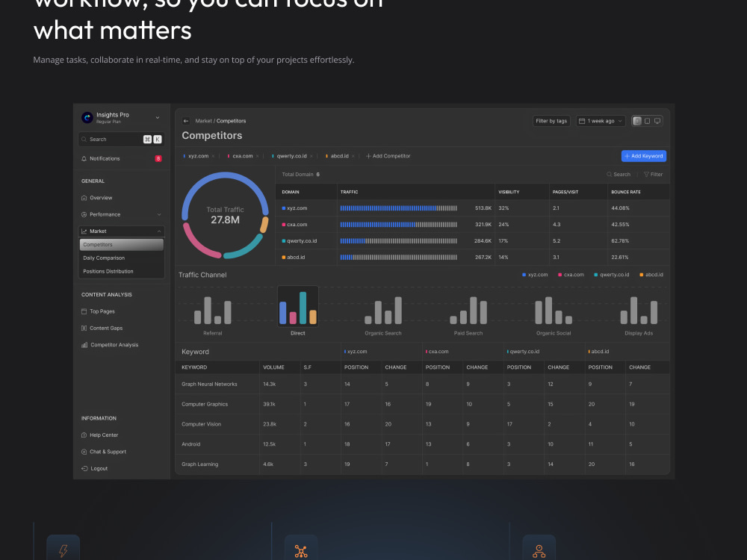Switch to mobile view toggle

[x=637, y=121]
